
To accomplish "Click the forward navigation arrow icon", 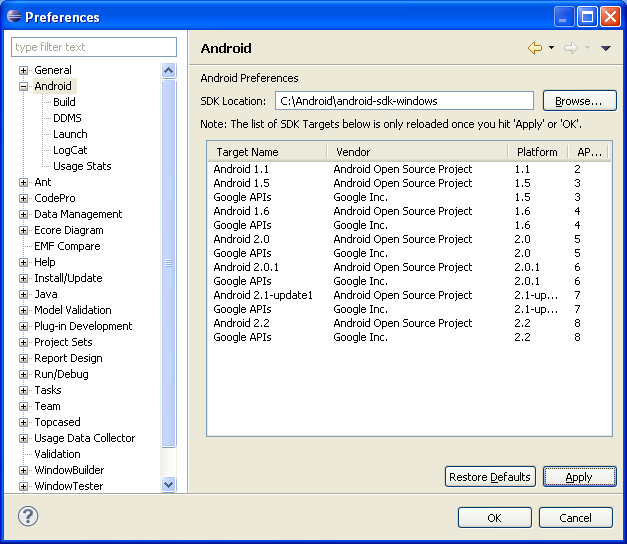I will (571, 48).
